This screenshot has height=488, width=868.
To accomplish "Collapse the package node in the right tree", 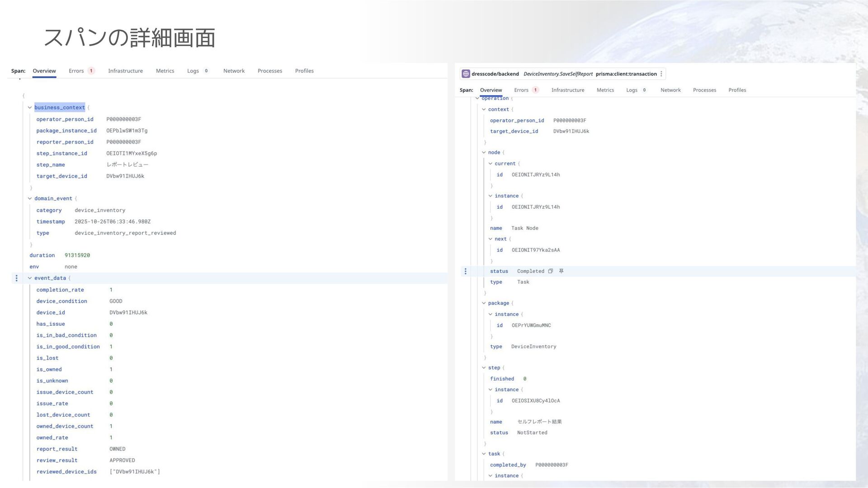I will point(484,303).
